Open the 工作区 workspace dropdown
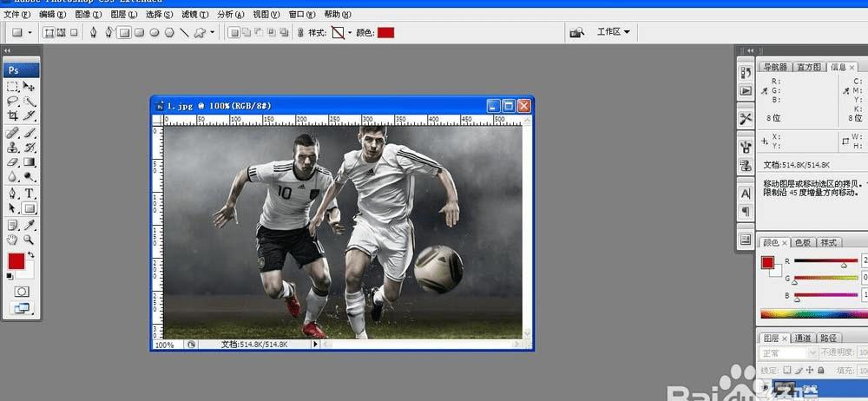The image size is (868, 401). pos(614,32)
